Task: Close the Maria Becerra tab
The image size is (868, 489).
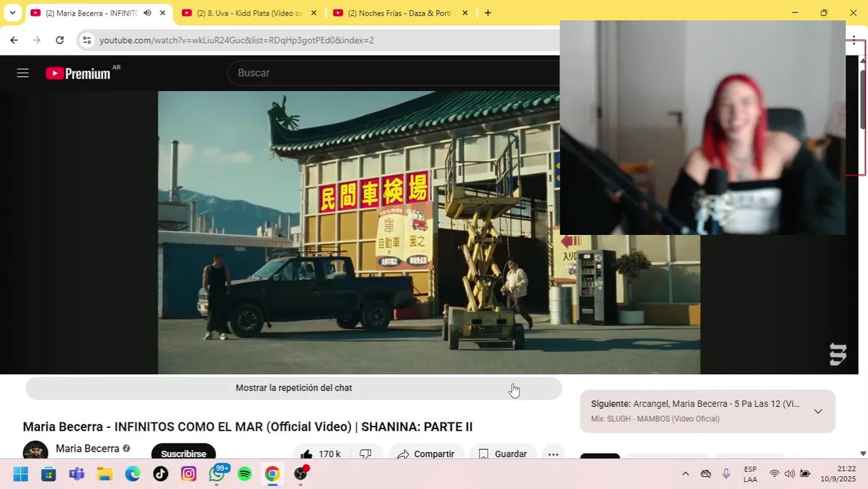Action: point(162,13)
